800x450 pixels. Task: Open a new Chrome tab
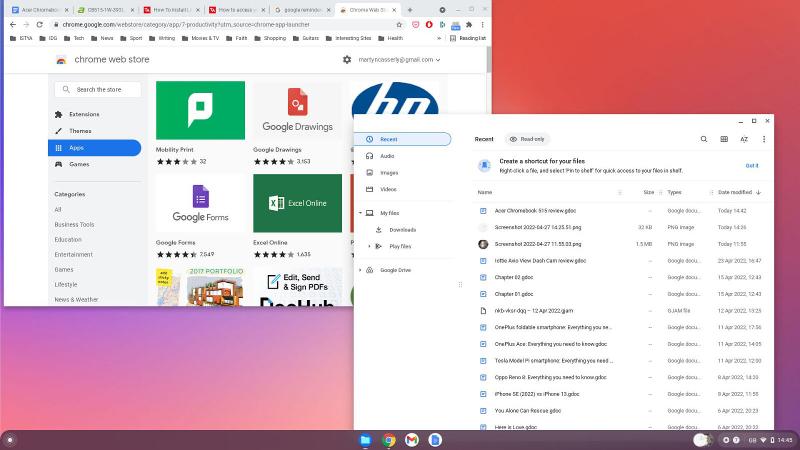coord(409,10)
